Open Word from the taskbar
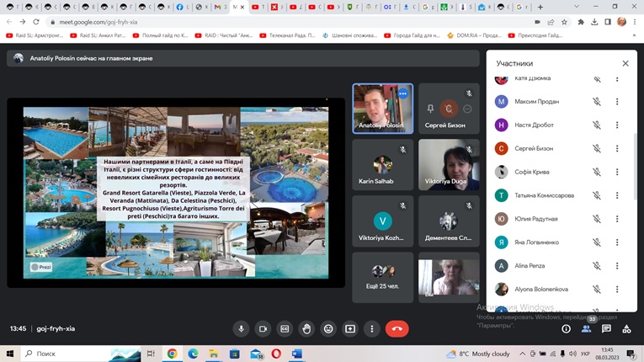 297,354
